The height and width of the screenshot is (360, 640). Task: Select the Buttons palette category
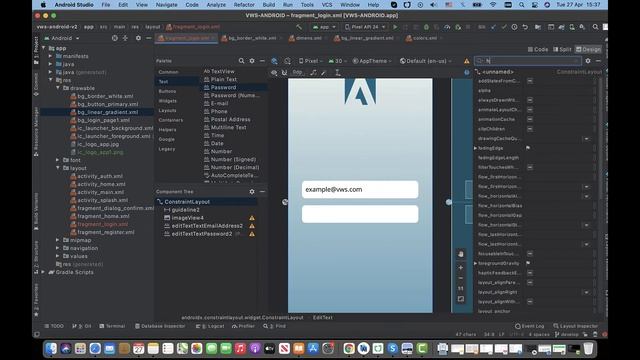point(167,91)
